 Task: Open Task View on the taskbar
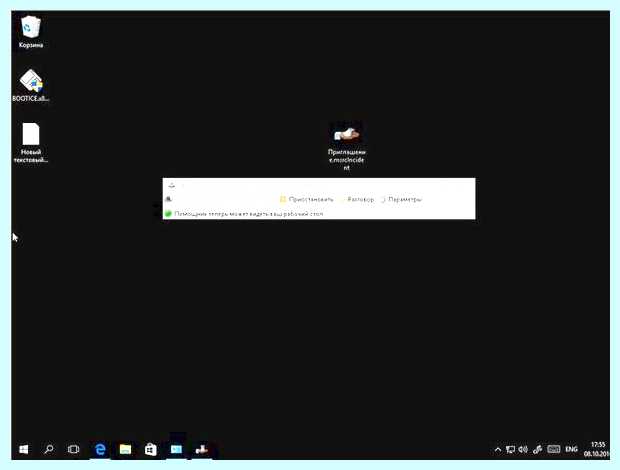[x=74, y=449]
